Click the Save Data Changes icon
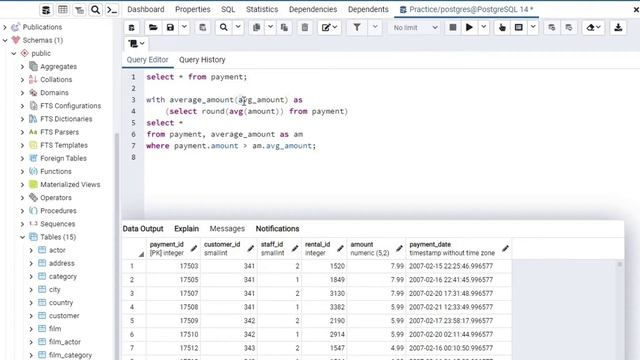This screenshot has height=360, width=640. point(203,28)
